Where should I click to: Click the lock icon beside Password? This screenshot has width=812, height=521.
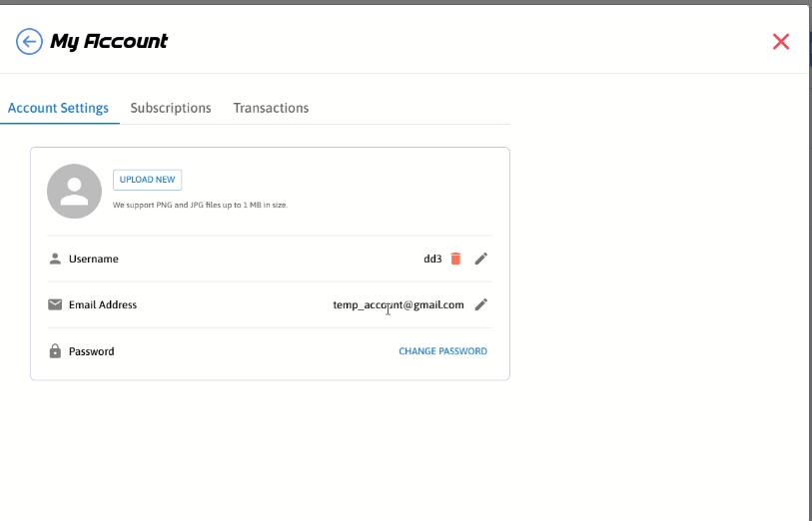pos(55,351)
